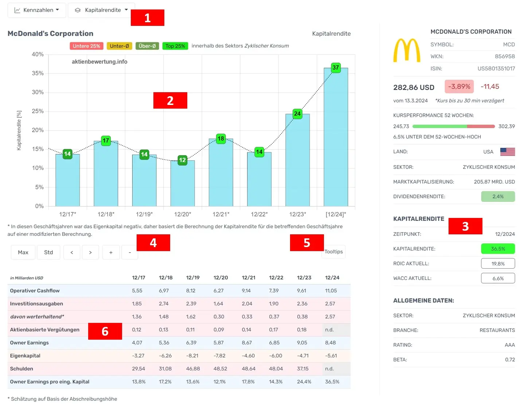This screenshot has height=410, width=532.
Task: Select the 'Unter-Ø' yellow legend badge
Action: (x=120, y=46)
